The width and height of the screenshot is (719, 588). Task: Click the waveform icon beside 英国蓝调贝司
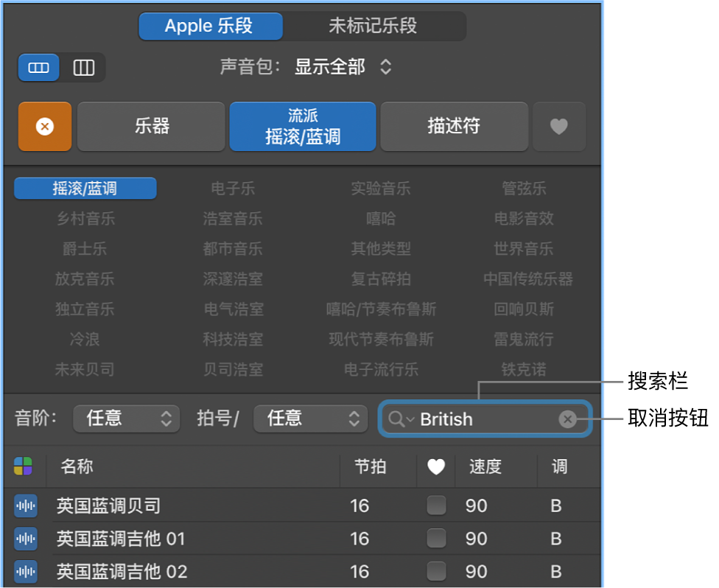click(25, 506)
